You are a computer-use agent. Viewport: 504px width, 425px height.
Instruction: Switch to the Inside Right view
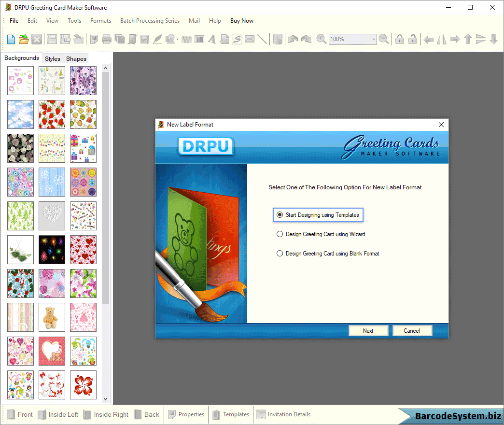click(106, 414)
